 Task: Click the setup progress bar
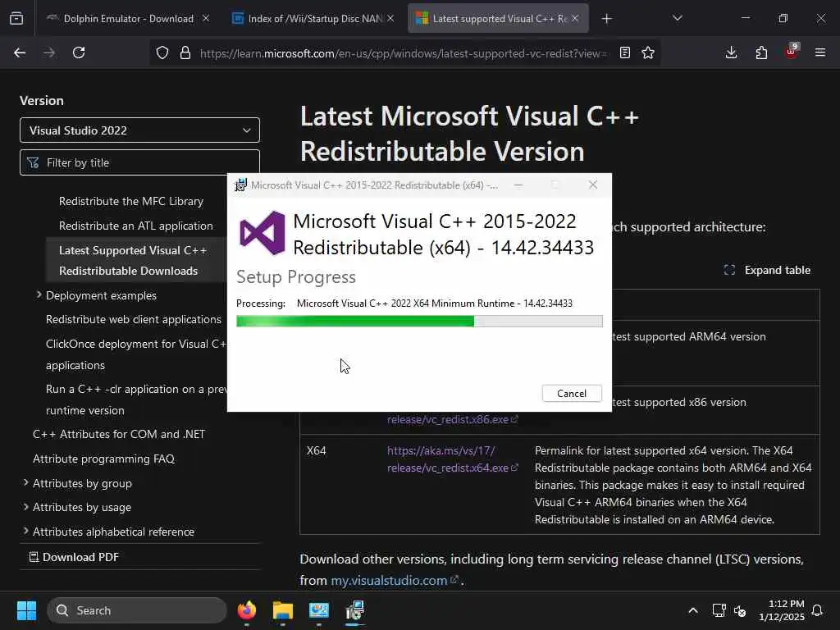[419, 321]
